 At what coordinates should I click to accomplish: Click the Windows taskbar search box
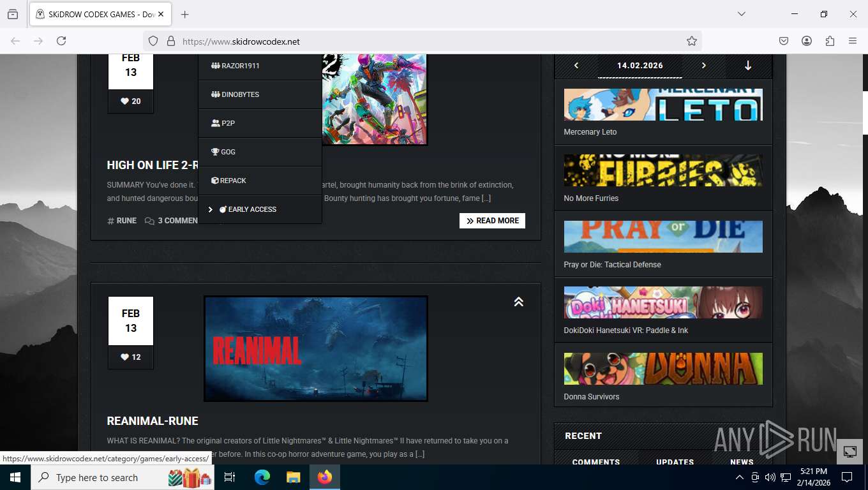(x=123, y=477)
